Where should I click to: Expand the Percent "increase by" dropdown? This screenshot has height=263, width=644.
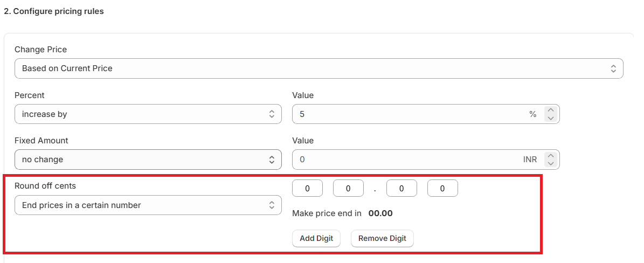point(148,114)
